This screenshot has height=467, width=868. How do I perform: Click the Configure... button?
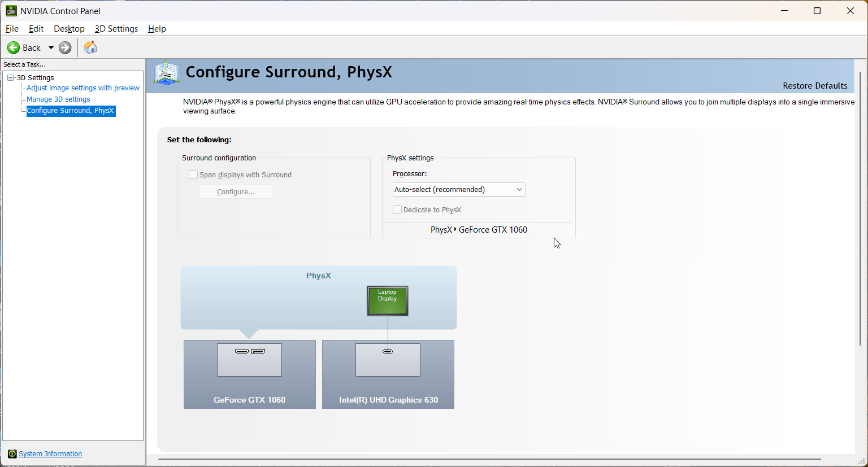pos(236,192)
